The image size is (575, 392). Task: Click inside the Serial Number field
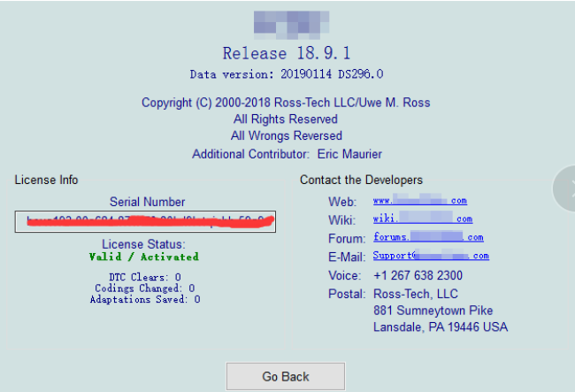click(x=149, y=221)
